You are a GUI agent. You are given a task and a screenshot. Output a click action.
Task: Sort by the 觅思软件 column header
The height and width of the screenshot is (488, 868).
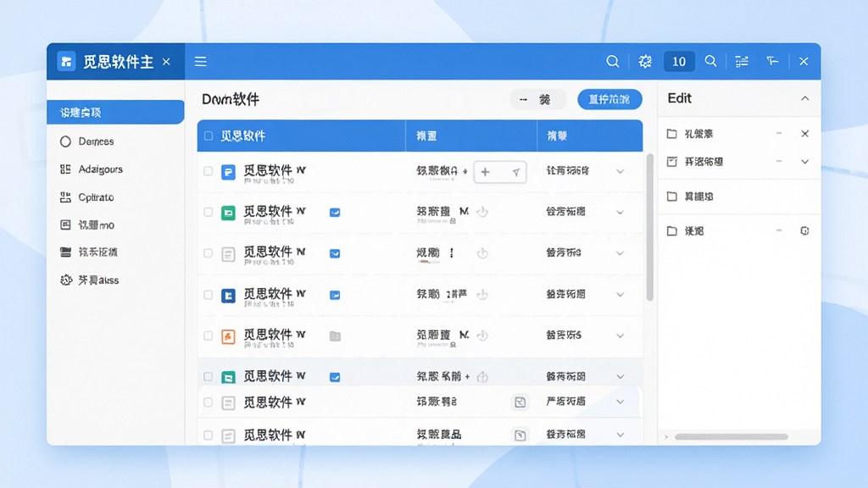pyautogui.click(x=243, y=136)
